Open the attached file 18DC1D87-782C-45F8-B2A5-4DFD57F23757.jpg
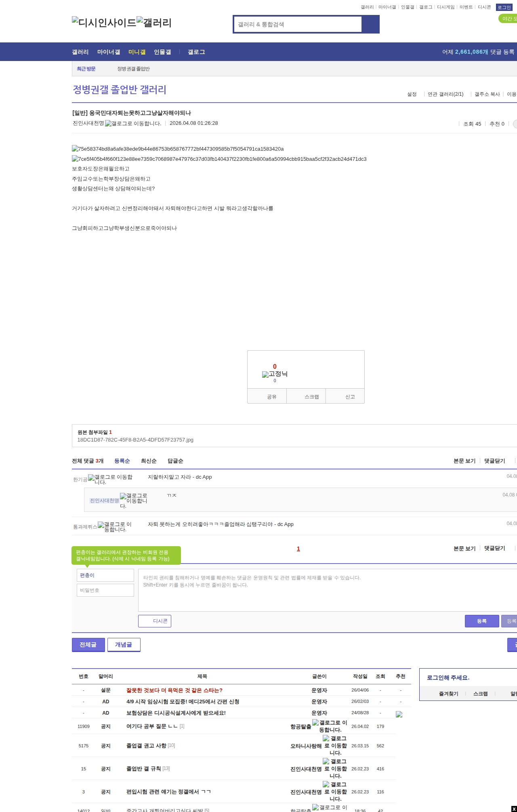The image size is (517, 812). [x=135, y=440]
